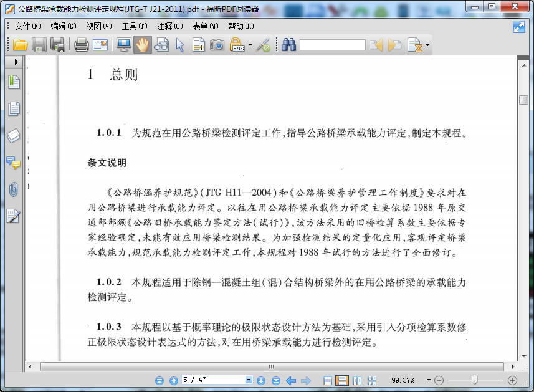This screenshot has width=534, height=392.
Task: Open the 视图 menu
Action: [99, 26]
